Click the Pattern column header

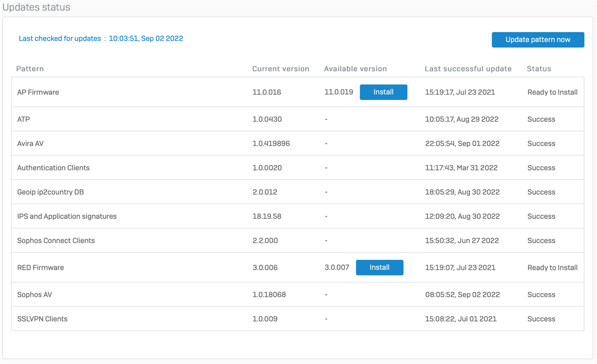point(30,69)
